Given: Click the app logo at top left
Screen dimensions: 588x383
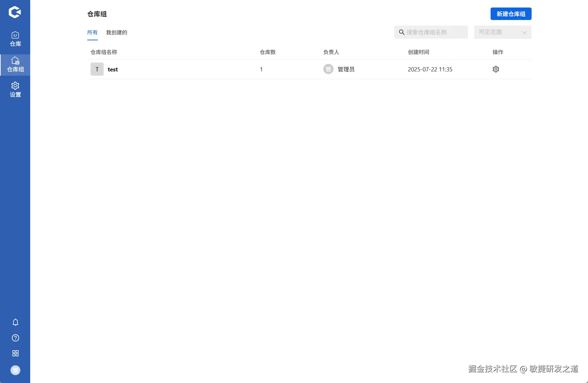Looking at the screenshot, I should [x=15, y=12].
